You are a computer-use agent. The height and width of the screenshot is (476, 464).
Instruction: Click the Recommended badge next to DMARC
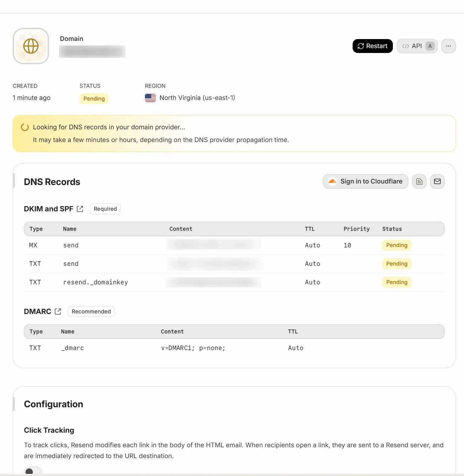[x=91, y=312]
